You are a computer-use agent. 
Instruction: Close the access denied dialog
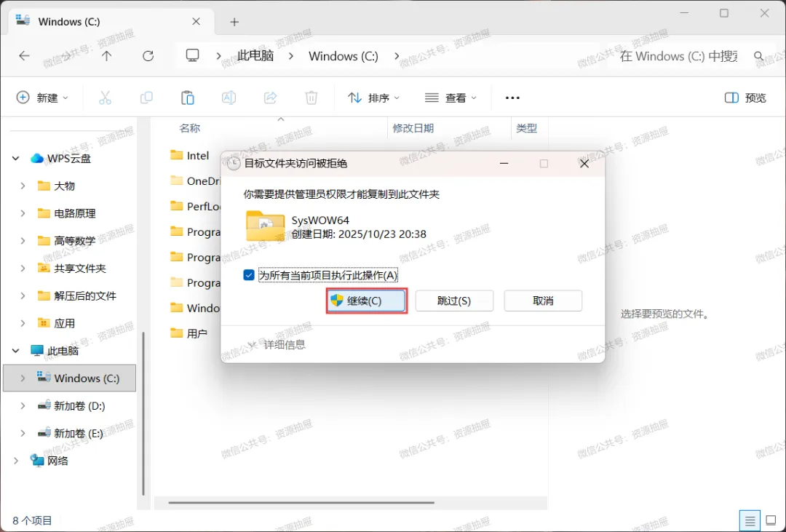pos(584,164)
